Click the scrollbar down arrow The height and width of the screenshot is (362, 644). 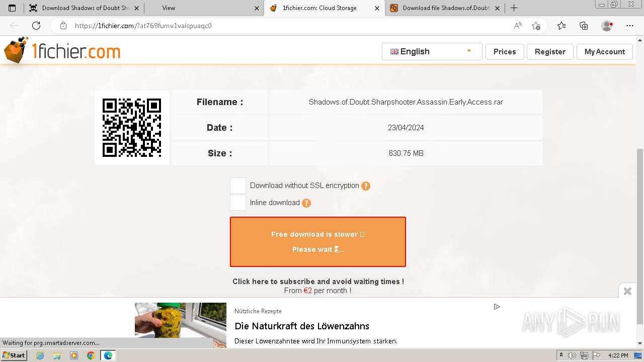639,343
